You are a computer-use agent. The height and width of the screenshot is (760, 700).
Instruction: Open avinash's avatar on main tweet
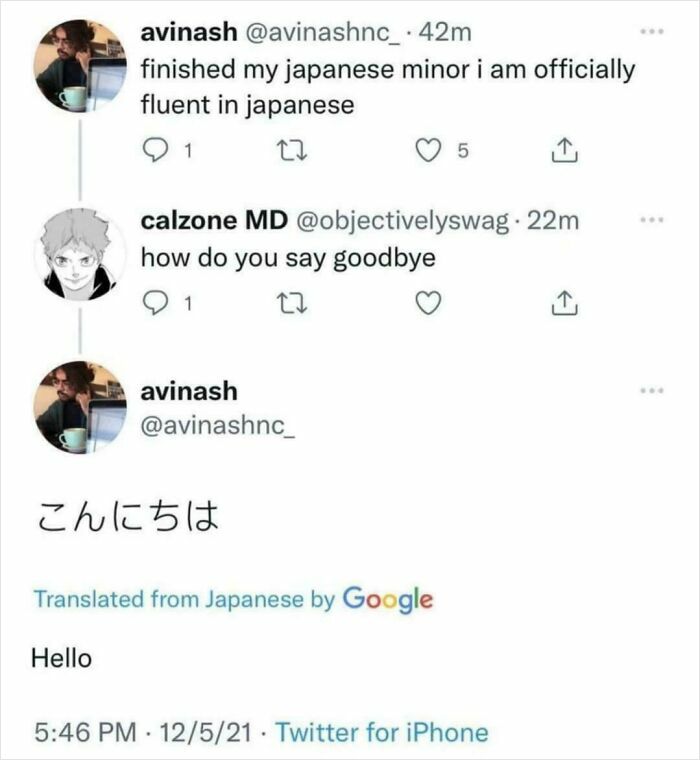click(80, 407)
